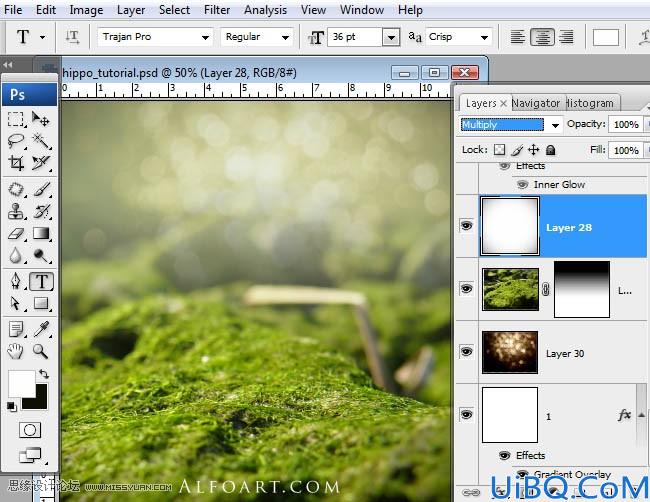650x502 pixels.
Task: Select the Horizontal Type tool in toolbox
Action: click(41, 281)
